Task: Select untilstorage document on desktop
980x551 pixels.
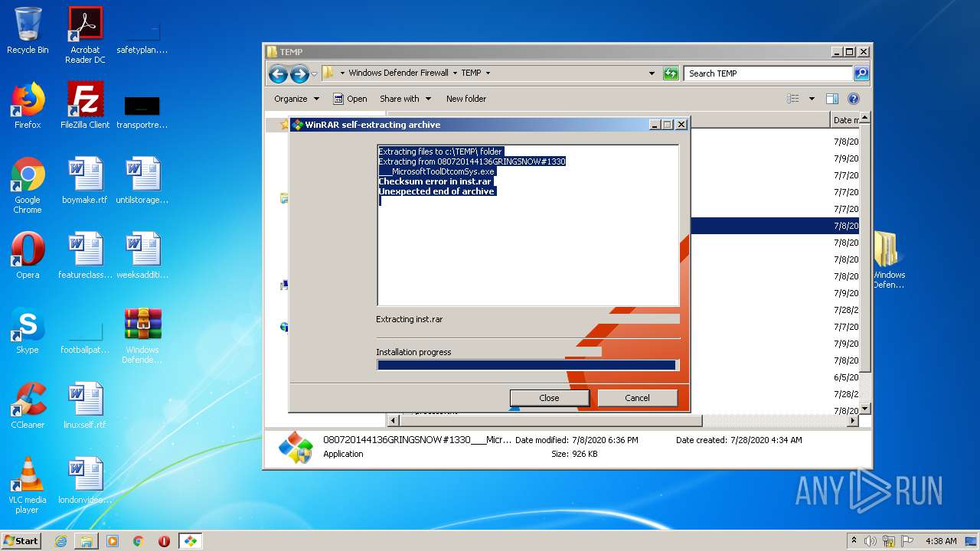Action: [142, 181]
